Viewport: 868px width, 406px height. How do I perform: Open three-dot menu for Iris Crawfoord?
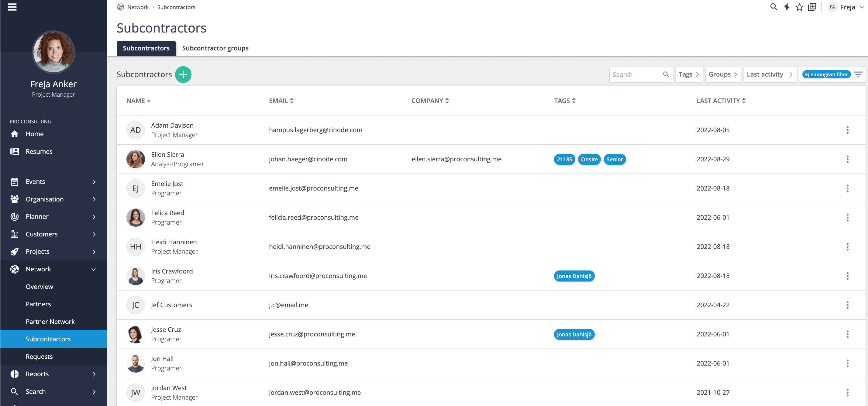point(847,276)
